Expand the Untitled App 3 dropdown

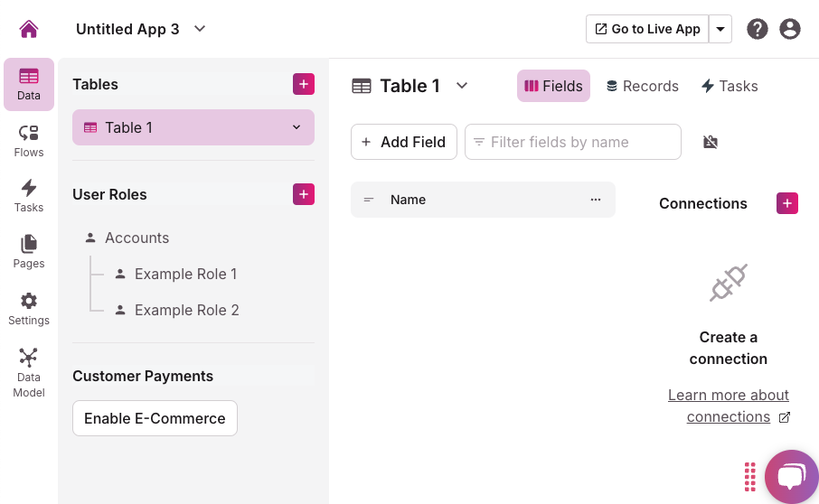coord(200,29)
